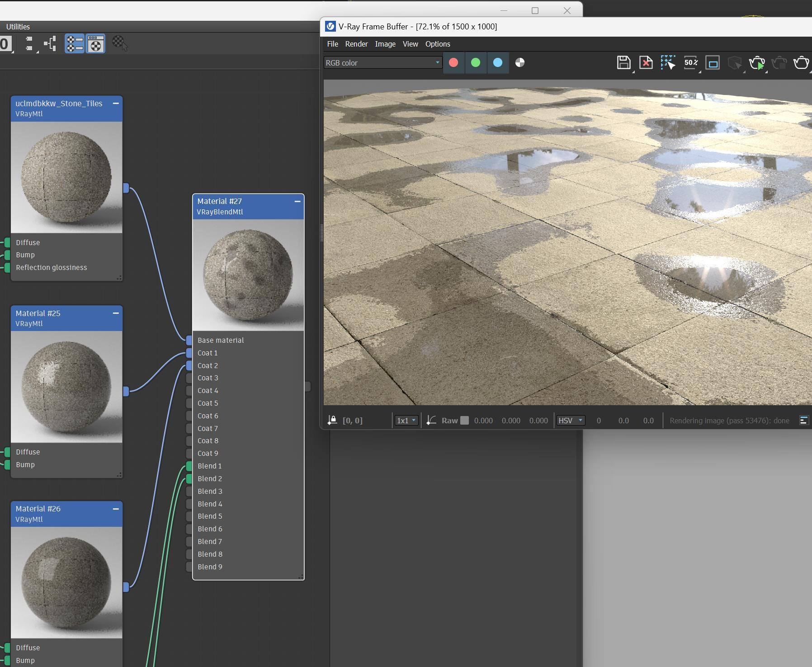812x667 pixels.
Task: Click the rendered puddle image in frame buffer
Action: click(567, 242)
